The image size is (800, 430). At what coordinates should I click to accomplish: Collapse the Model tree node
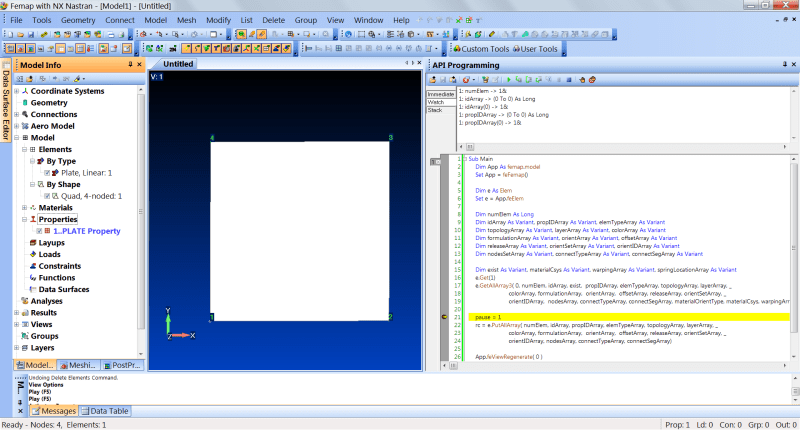click(16, 138)
